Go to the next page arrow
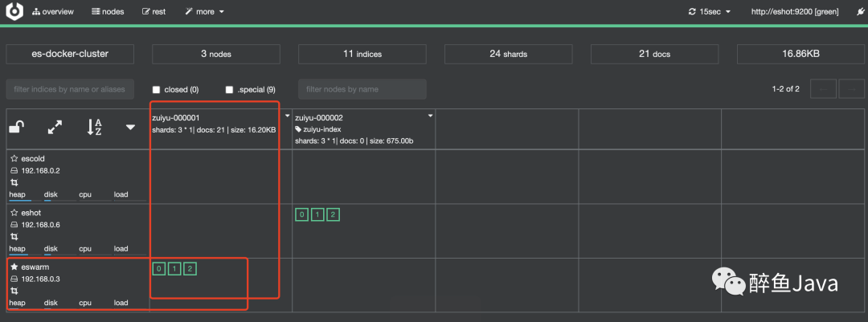Screen dimensions: 868x322 click(x=851, y=89)
